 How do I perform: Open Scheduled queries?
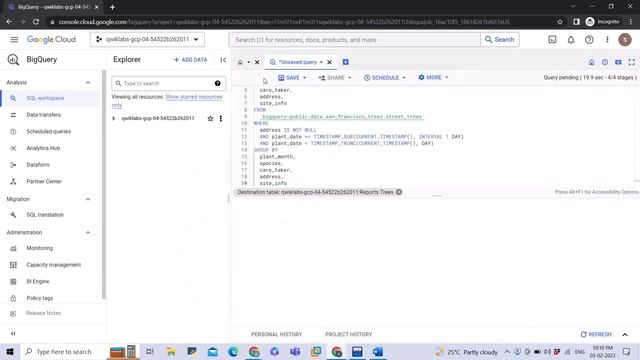tap(49, 131)
